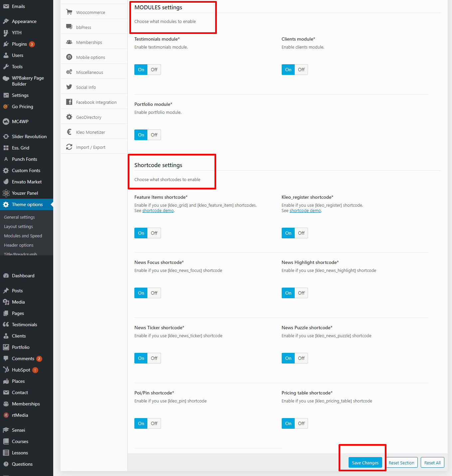This screenshot has width=452, height=476.
Task: Click the Facebook Integration icon
Action: 69,102
